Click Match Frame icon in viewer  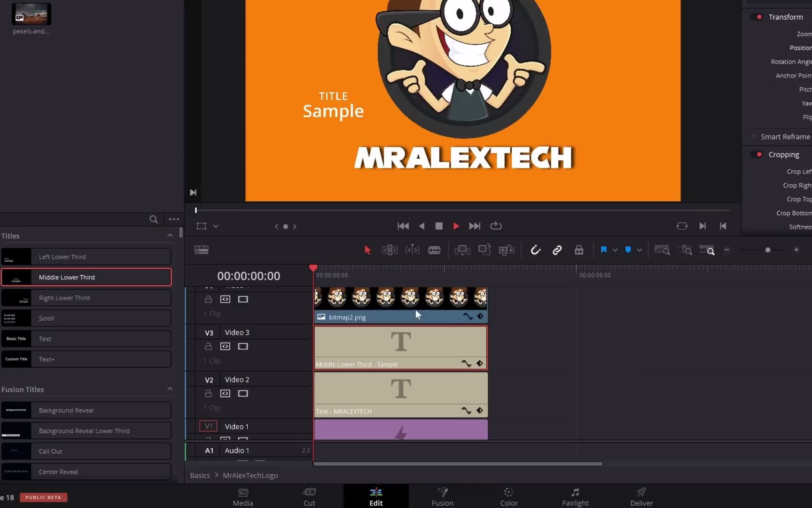[x=682, y=226]
